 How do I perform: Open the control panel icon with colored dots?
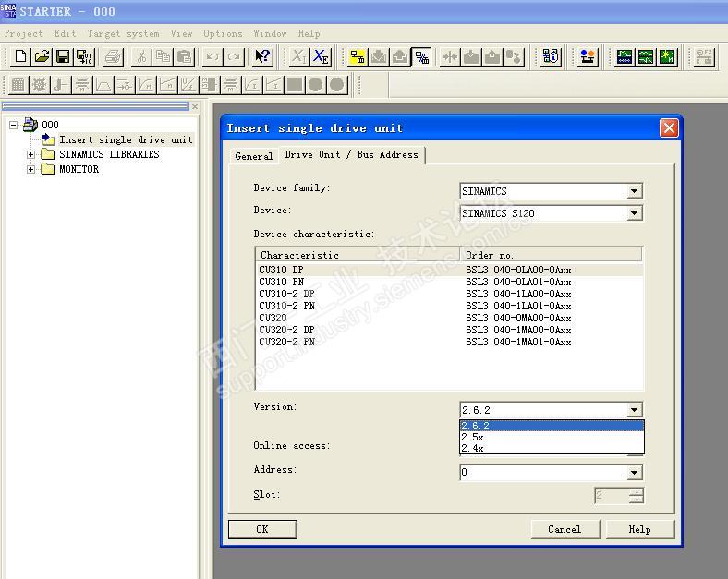588,56
